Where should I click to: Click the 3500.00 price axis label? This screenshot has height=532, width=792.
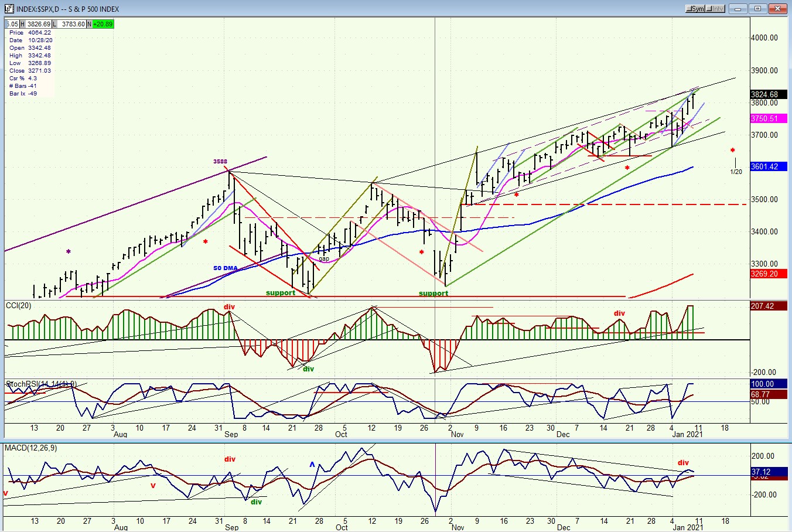[x=764, y=199]
